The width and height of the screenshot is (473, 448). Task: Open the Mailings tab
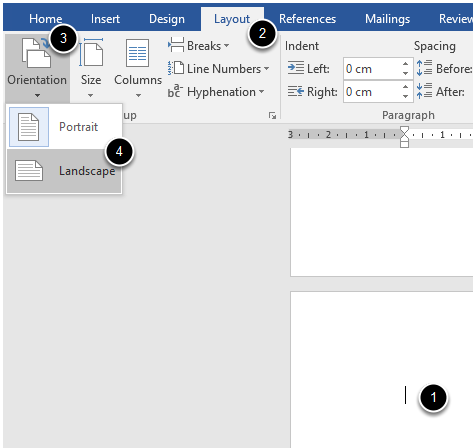click(x=387, y=19)
